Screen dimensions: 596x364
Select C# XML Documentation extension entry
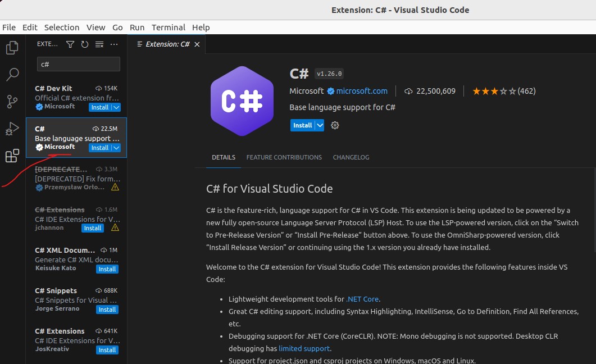76,259
